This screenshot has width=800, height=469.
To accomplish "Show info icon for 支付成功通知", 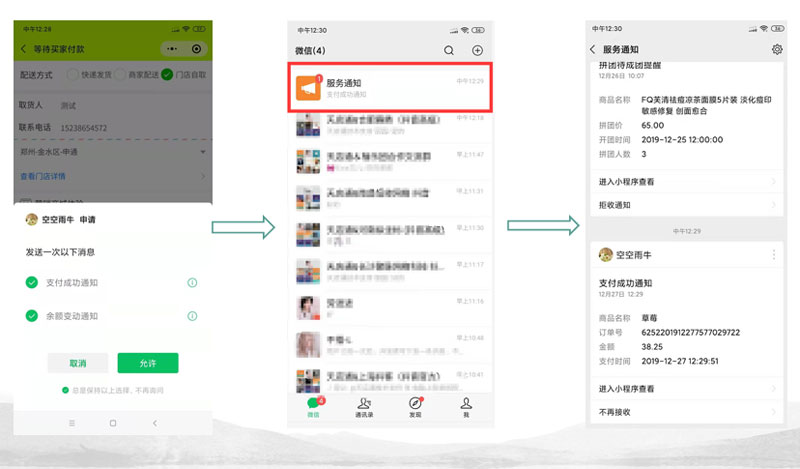I will pos(192,282).
